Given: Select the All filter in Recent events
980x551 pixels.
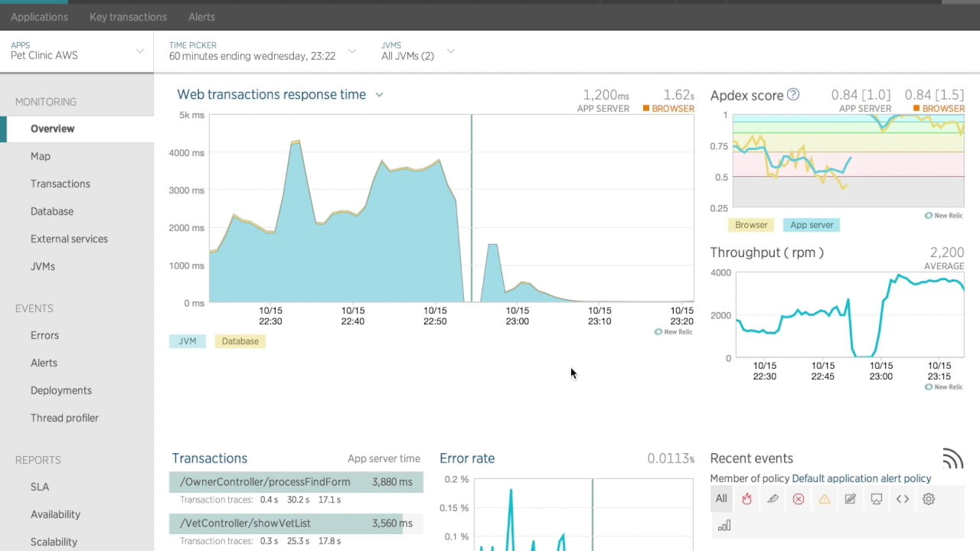Looking at the screenshot, I should (721, 499).
